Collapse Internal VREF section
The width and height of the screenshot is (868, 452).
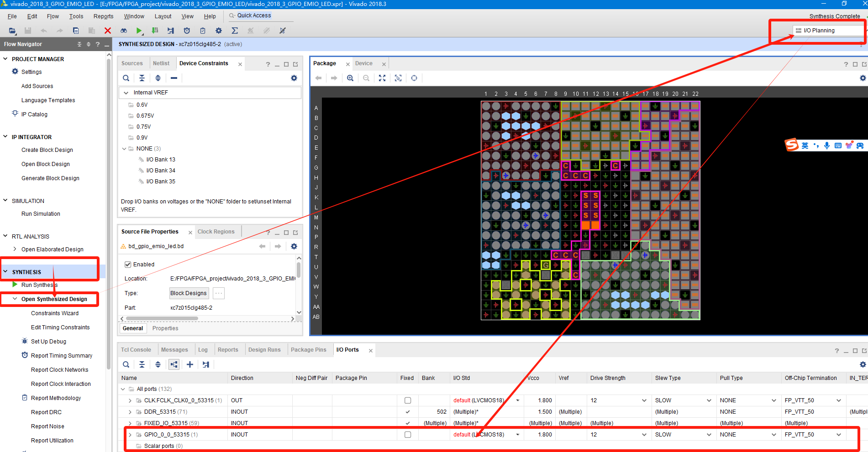126,93
